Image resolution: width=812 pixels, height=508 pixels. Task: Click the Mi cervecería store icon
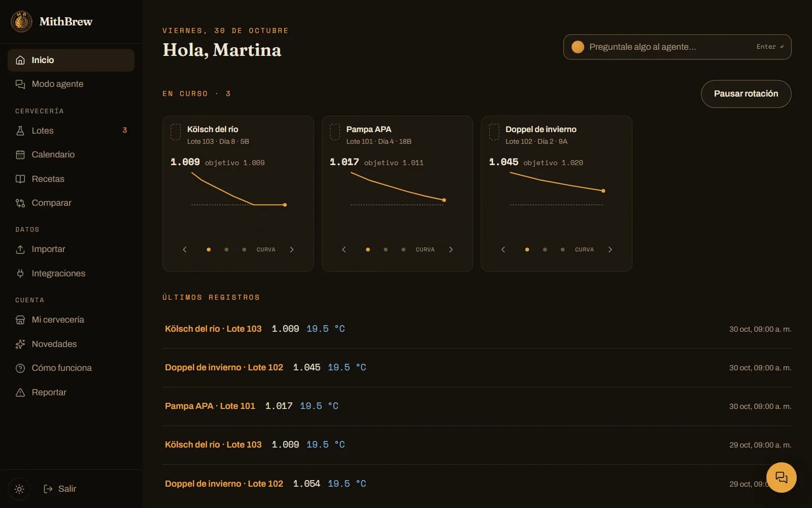20,320
